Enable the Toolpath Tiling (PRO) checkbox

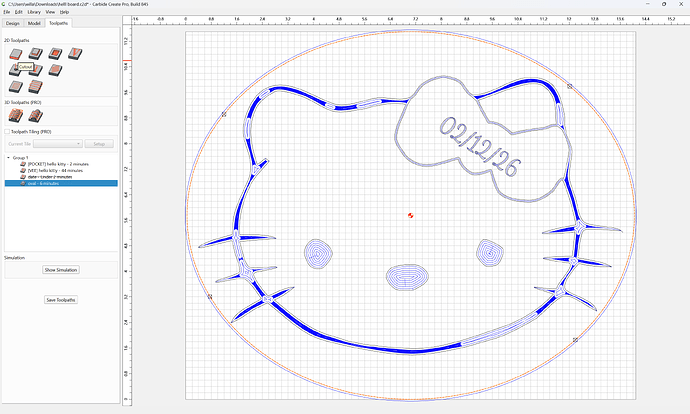click(x=7, y=132)
